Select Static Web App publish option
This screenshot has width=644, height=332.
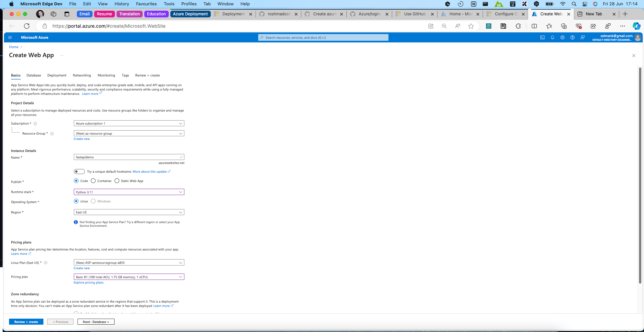[x=117, y=181]
